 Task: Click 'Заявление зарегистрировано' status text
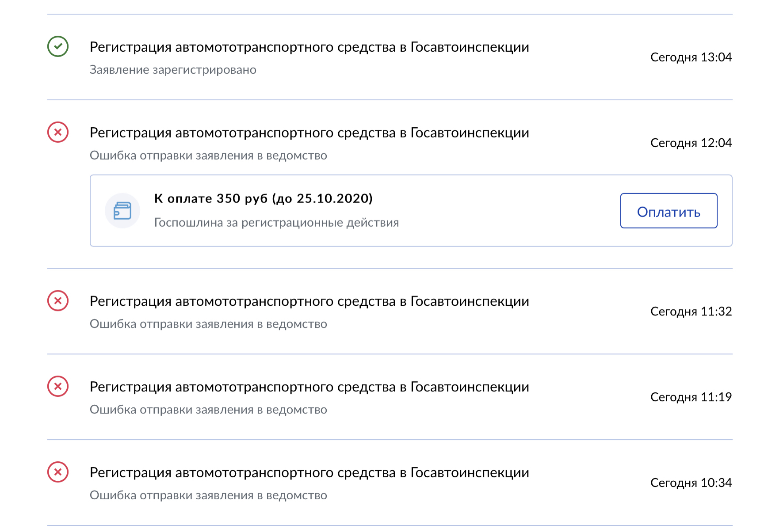[x=173, y=70]
